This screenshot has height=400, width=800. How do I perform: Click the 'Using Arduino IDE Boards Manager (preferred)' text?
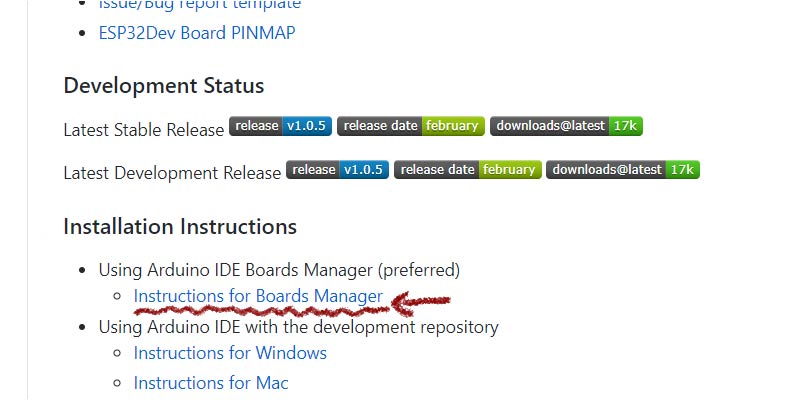(x=279, y=270)
